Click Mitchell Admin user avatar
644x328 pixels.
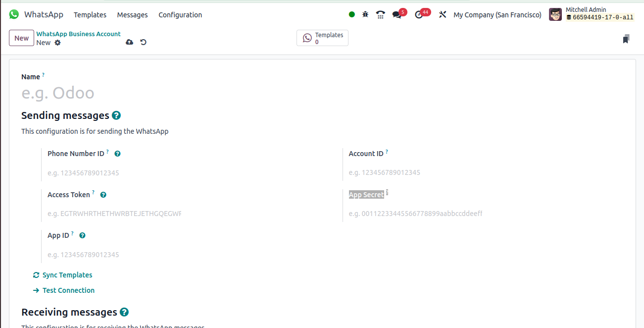(555, 14)
